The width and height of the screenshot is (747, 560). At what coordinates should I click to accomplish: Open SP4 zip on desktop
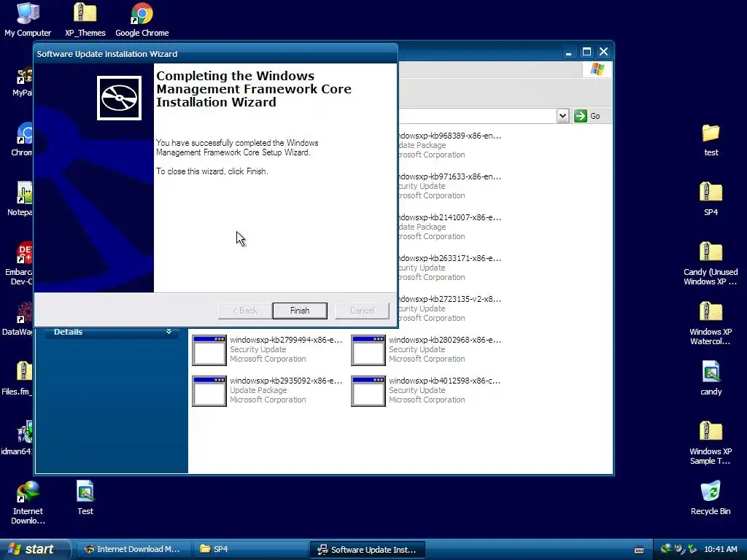tap(711, 199)
